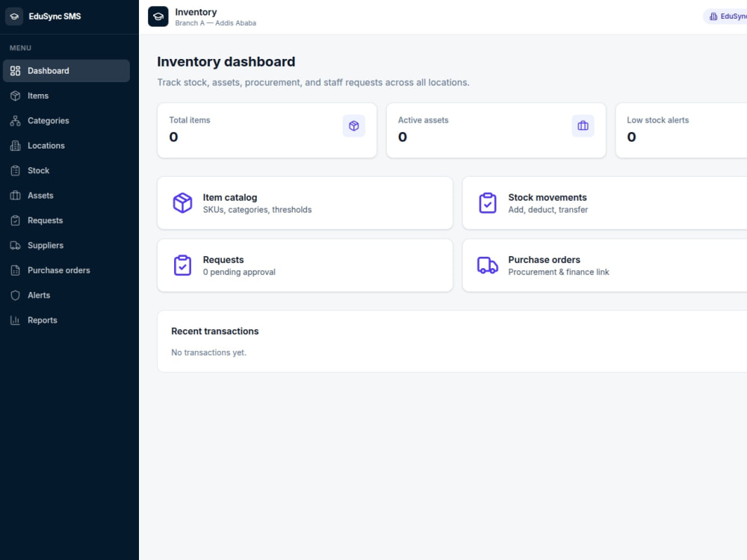This screenshot has height=560, width=747.
Task: Click the MENU section label
Action: click(x=20, y=48)
